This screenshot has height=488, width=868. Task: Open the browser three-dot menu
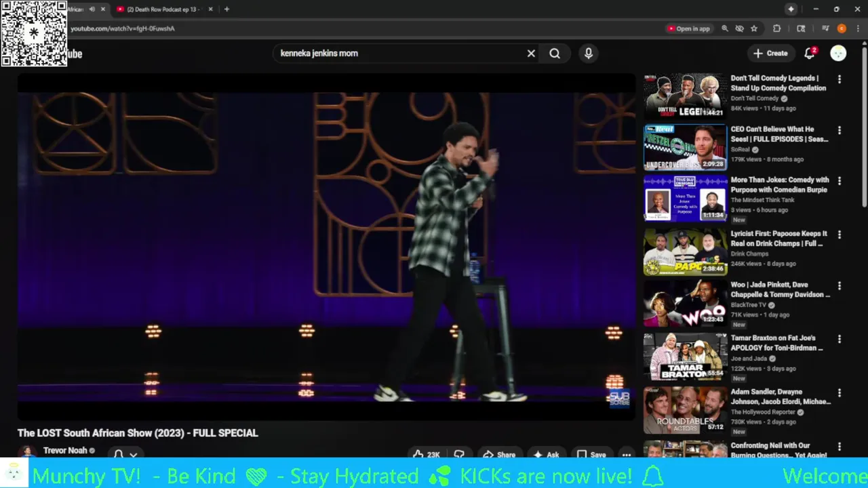(x=857, y=28)
